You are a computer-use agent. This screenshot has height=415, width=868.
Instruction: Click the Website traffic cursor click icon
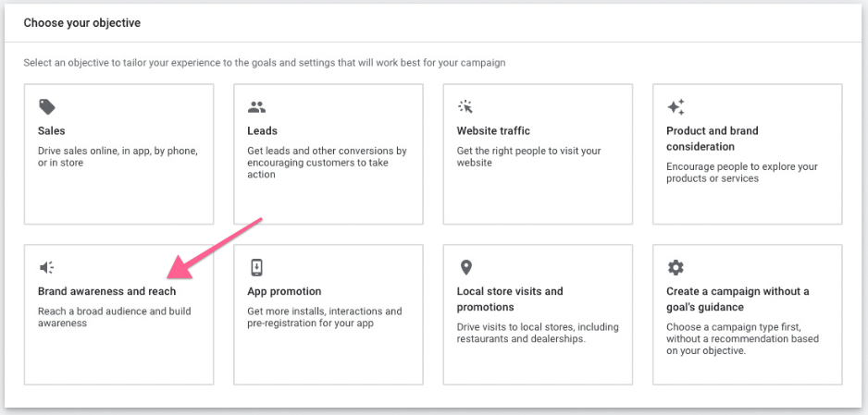pos(465,107)
